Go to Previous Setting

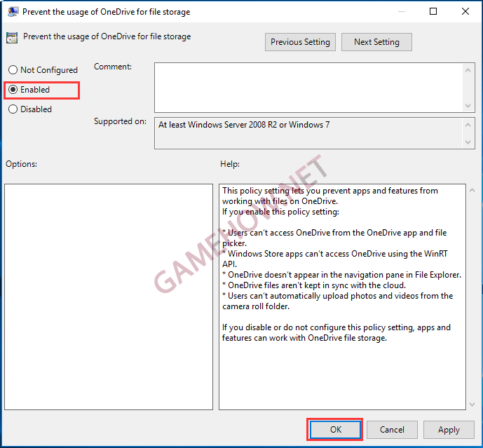(x=300, y=42)
